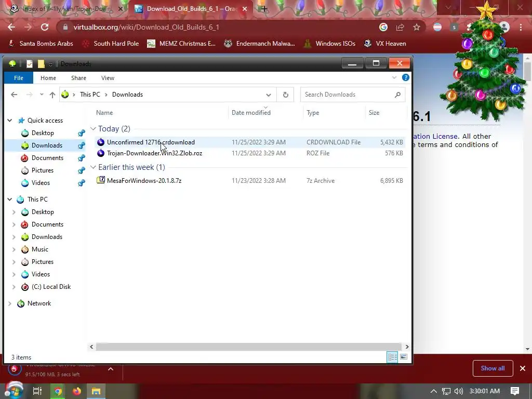This screenshot has height=399, width=532.
Task: Open the Chrome share page icon
Action: pyautogui.click(x=400, y=27)
